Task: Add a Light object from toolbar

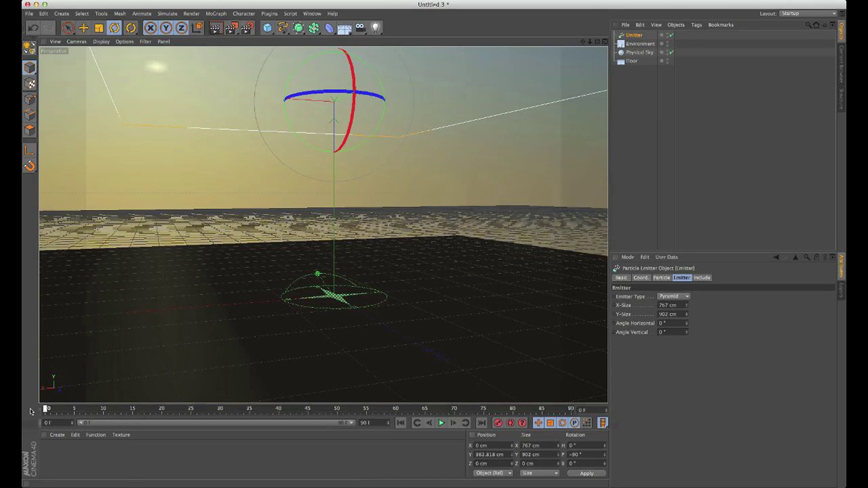Action: [376, 28]
